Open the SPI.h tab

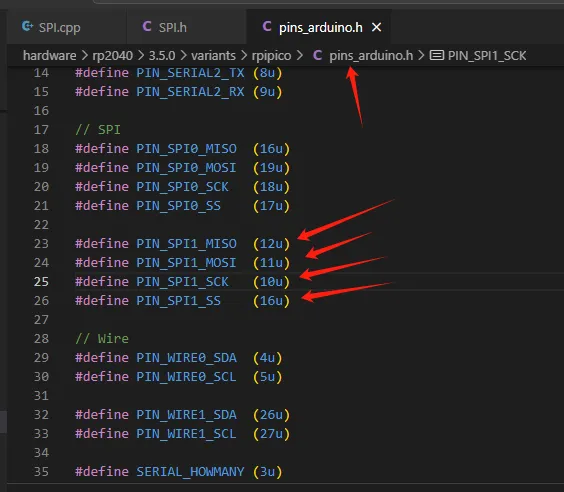186,27
